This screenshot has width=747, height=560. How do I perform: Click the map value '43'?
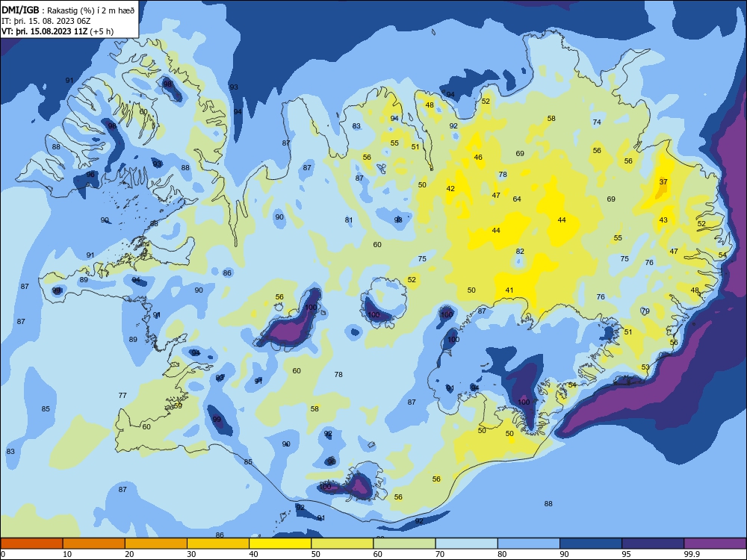click(663, 220)
